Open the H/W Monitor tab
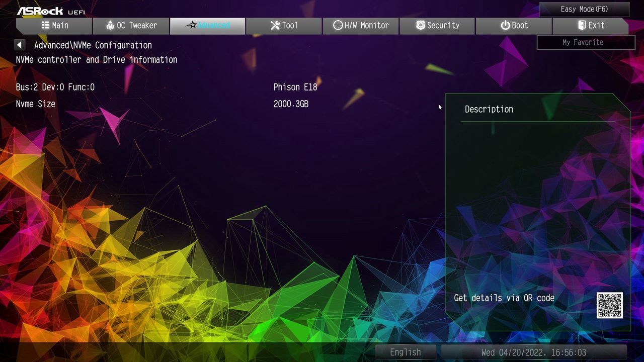 click(361, 26)
